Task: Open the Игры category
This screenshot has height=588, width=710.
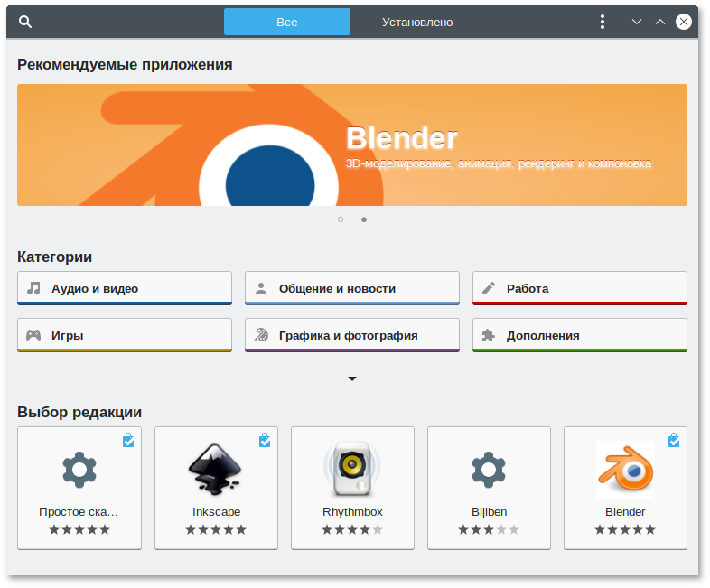Action: (125, 335)
